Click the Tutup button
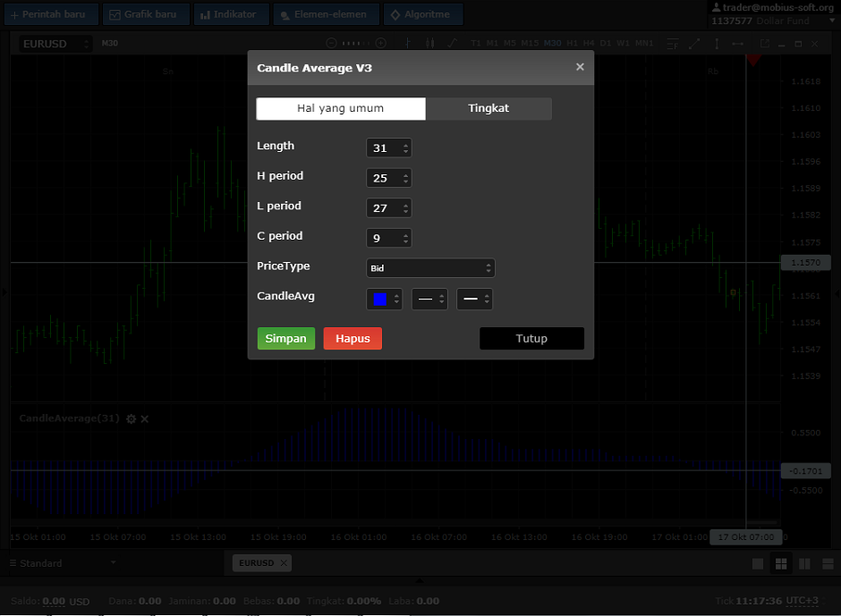The height and width of the screenshot is (616, 841). pyautogui.click(x=531, y=338)
